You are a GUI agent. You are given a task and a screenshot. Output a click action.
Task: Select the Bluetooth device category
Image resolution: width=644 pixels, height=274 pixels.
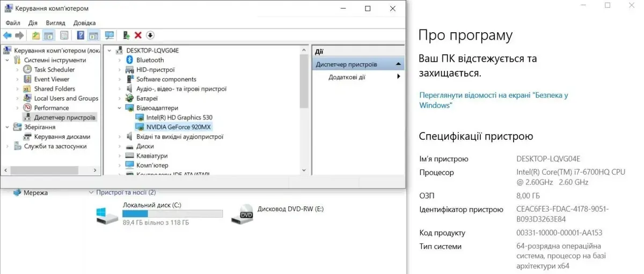point(150,60)
